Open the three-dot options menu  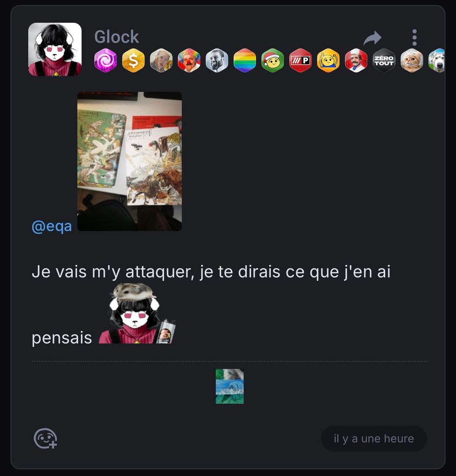[x=415, y=38]
